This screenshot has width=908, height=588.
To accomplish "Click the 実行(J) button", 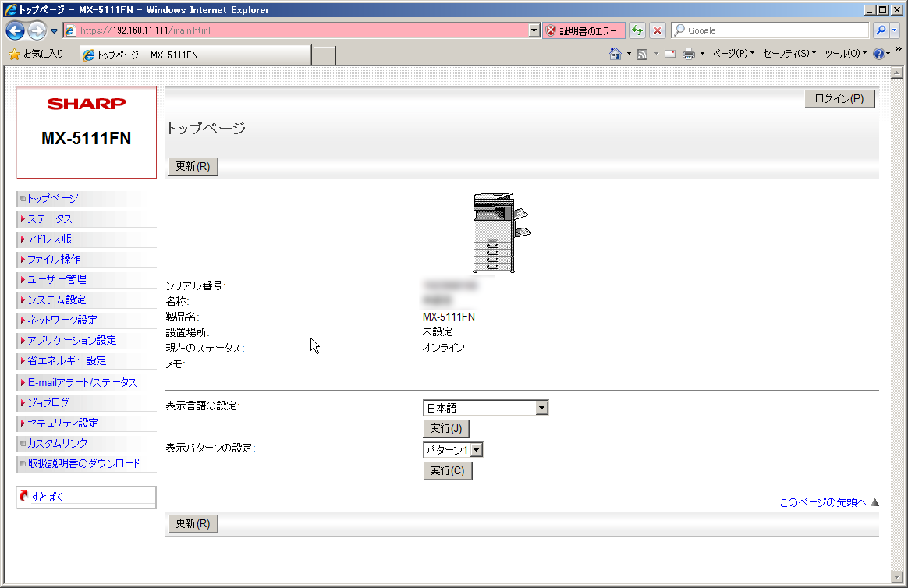I will 446,429.
